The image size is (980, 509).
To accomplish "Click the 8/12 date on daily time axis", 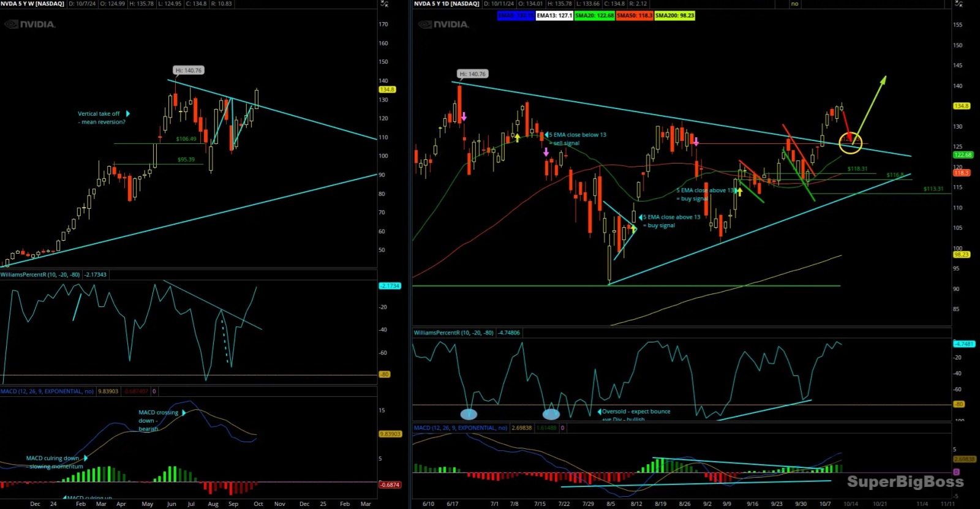I will (x=636, y=503).
